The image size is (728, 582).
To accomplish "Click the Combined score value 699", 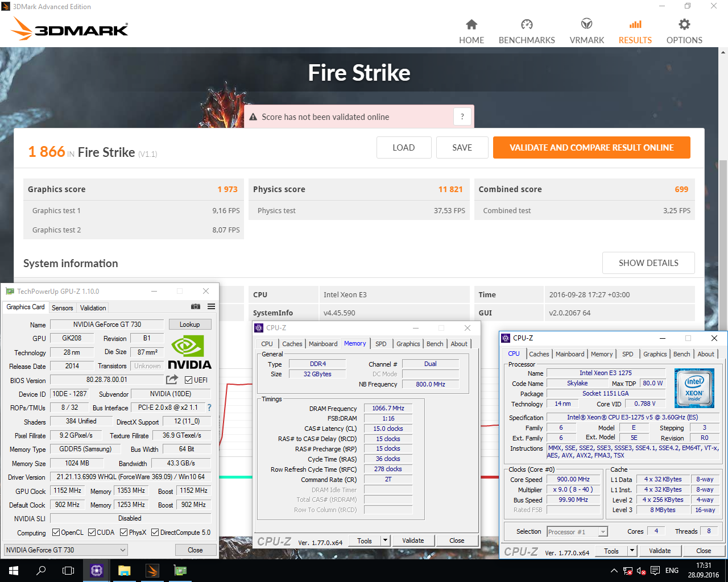I will [x=681, y=189].
